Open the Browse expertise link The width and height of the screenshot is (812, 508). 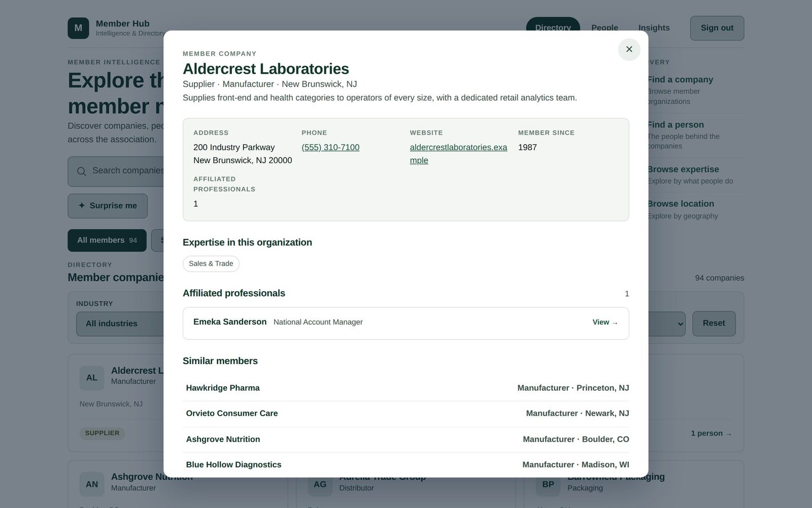coord(683,170)
